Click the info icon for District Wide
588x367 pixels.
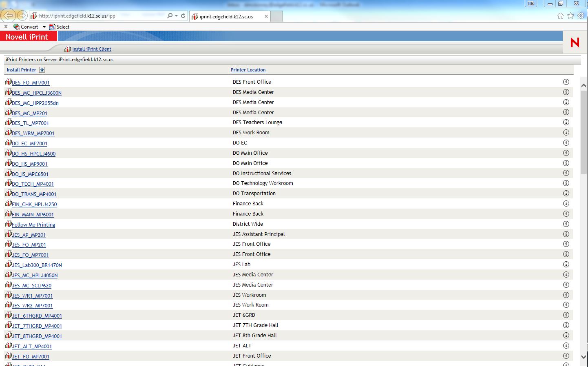tap(566, 224)
